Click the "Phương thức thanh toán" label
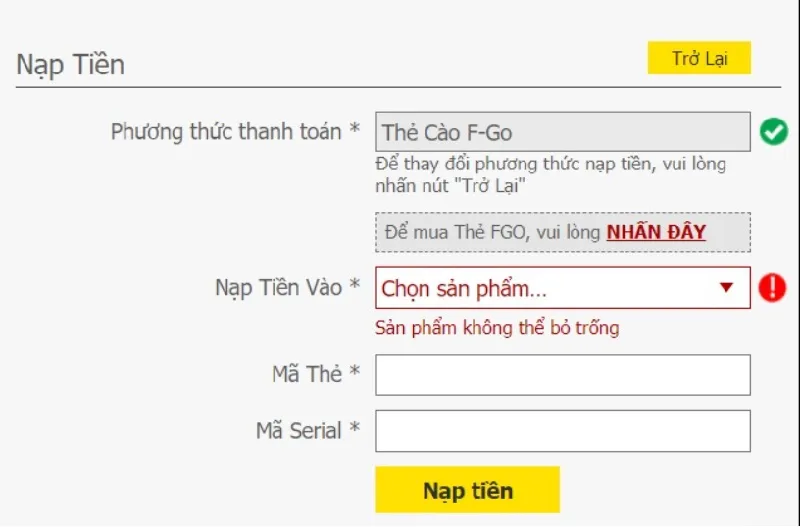801x527 pixels. (x=226, y=131)
